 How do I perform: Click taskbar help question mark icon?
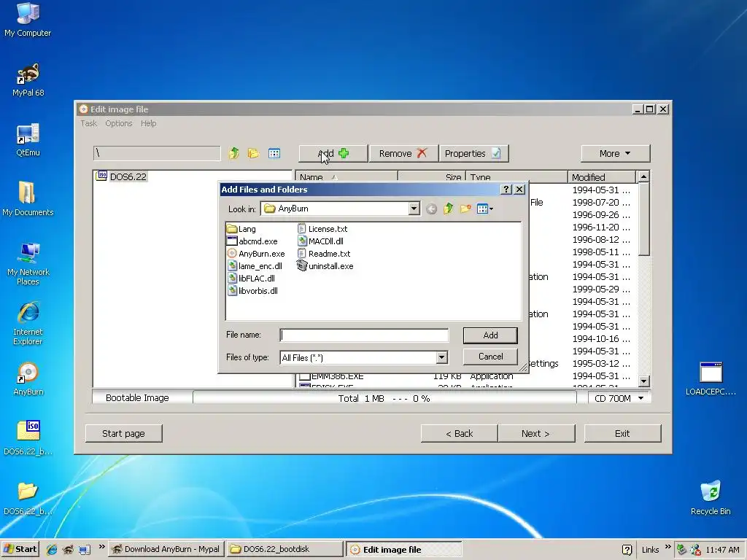[627, 550]
